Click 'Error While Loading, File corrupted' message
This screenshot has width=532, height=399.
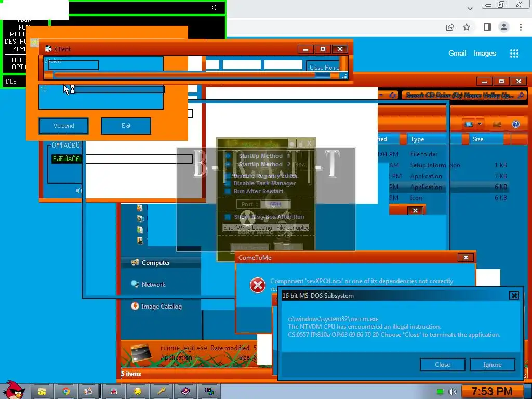[x=267, y=228]
